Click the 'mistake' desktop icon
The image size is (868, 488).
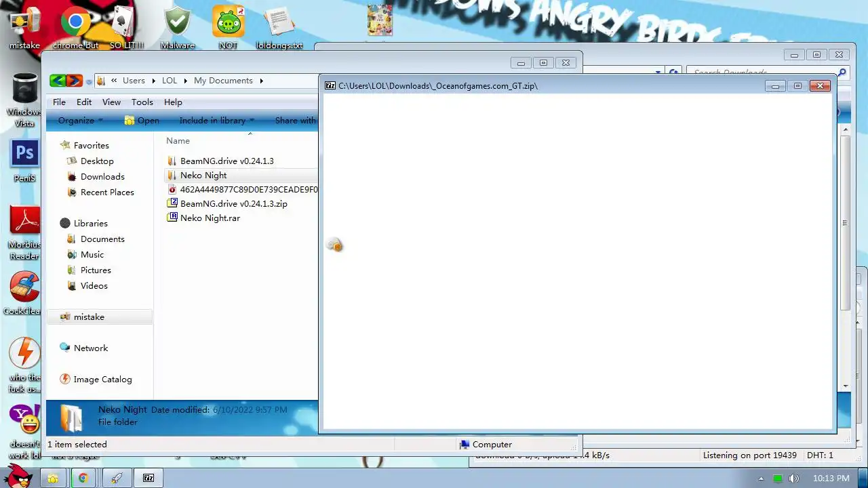(x=24, y=27)
